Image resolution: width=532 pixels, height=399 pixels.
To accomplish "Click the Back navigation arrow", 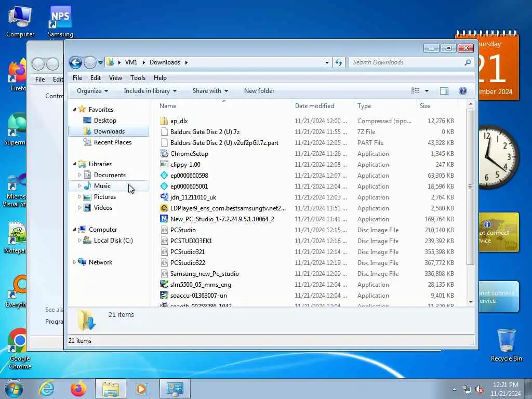I will tap(75, 62).
